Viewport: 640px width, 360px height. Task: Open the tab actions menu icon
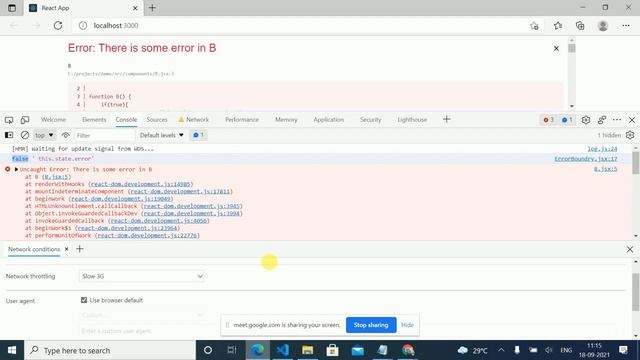(x=12, y=8)
